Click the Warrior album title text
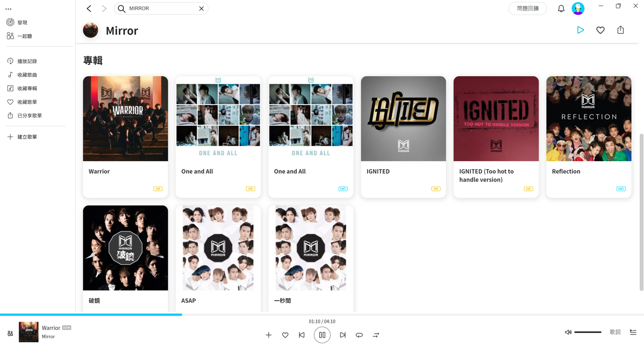 tap(99, 172)
